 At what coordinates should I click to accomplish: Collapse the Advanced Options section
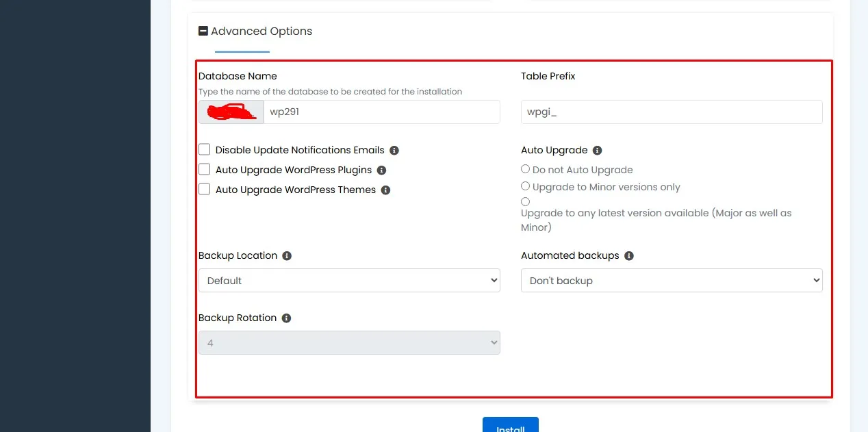[x=203, y=30]
